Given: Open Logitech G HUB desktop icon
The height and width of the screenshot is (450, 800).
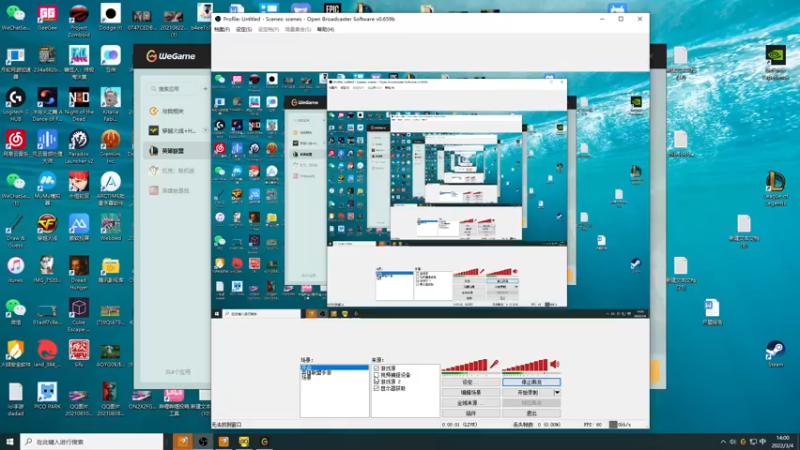Looking at the screenshot, I should [15, 104].
